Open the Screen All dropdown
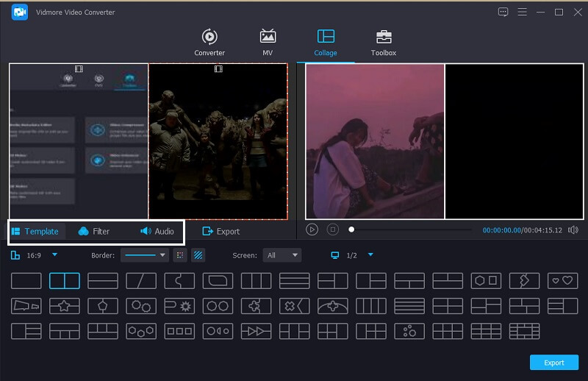This screenshot has height=381, width=588. pos(282,255)
